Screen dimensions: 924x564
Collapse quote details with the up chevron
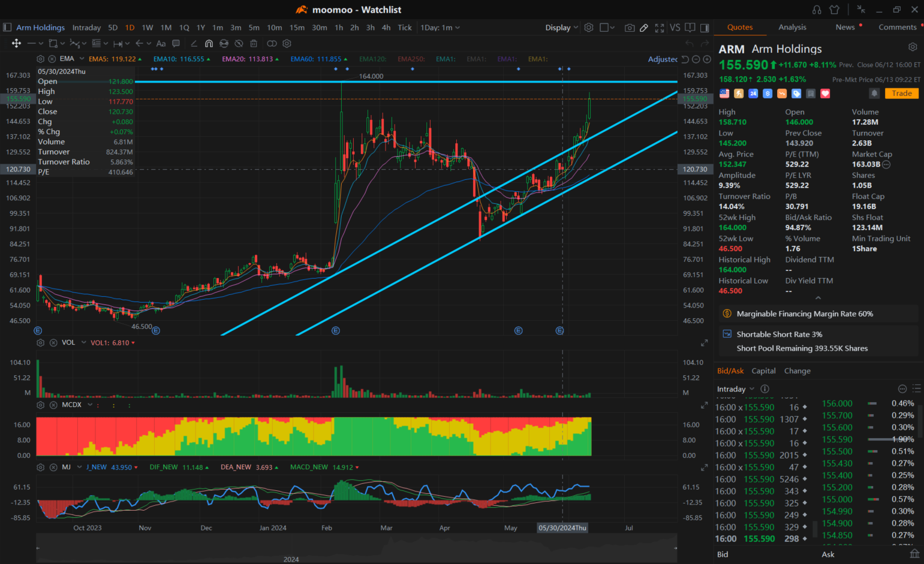[818, 298]
